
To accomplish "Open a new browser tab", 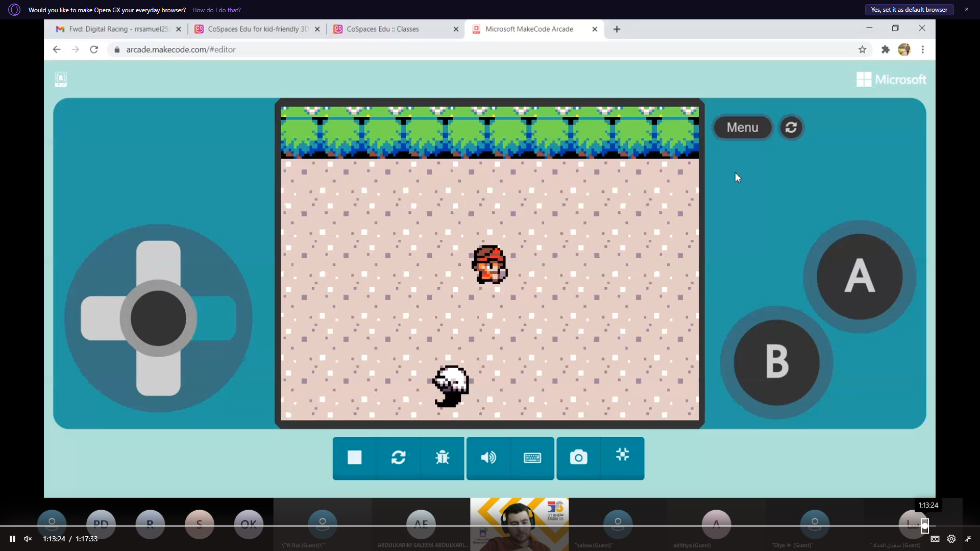I will coord(617,29).
